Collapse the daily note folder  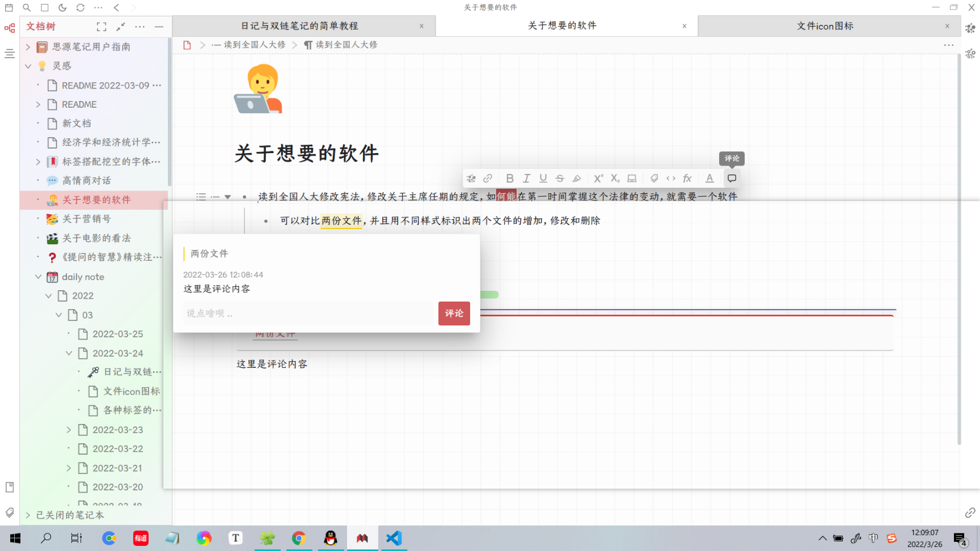38,277
